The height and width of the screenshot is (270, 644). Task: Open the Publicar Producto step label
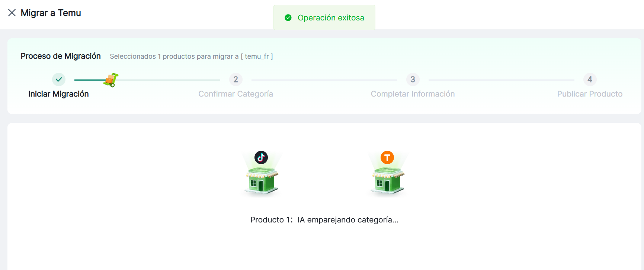(590, 94)
